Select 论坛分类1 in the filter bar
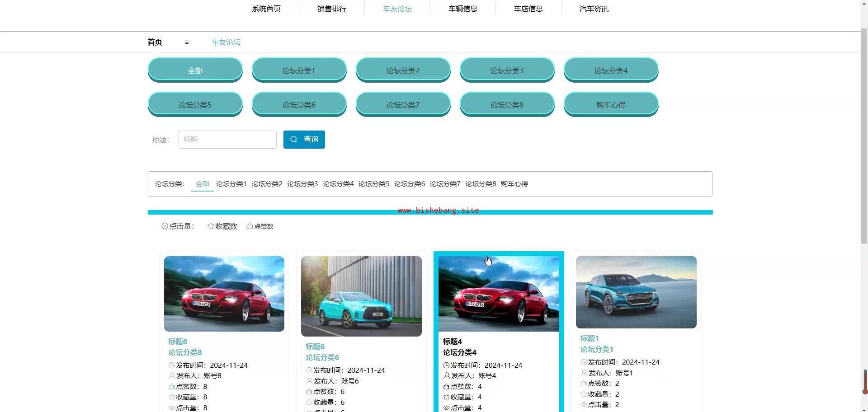Viewport: 868px width, 412px height. pyautogui.click(x=231, y=183)
